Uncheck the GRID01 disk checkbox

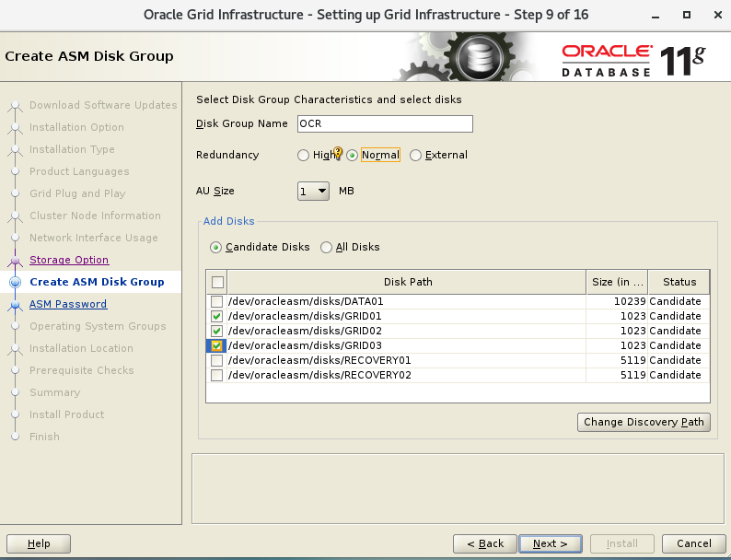[216, 317]
